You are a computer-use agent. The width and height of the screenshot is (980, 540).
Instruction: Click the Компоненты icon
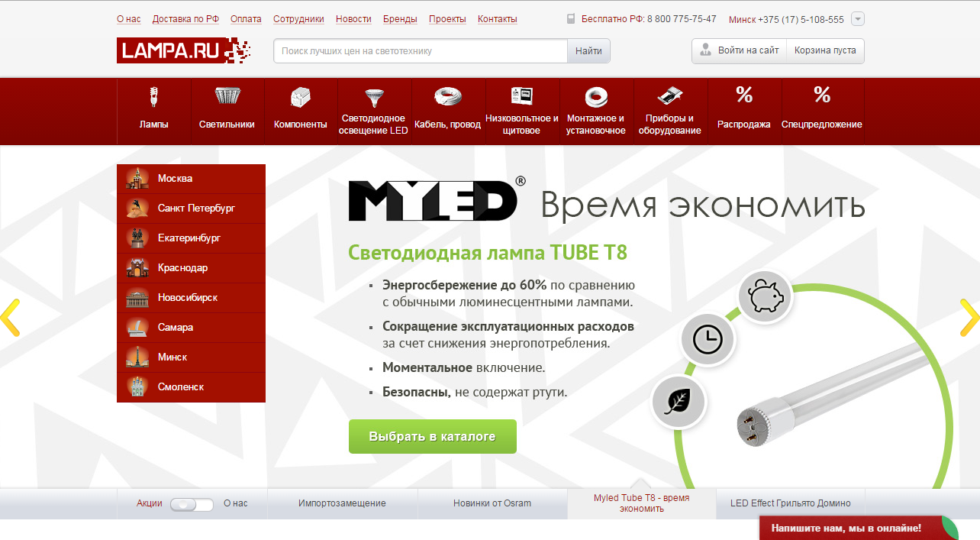pos(301,97)
